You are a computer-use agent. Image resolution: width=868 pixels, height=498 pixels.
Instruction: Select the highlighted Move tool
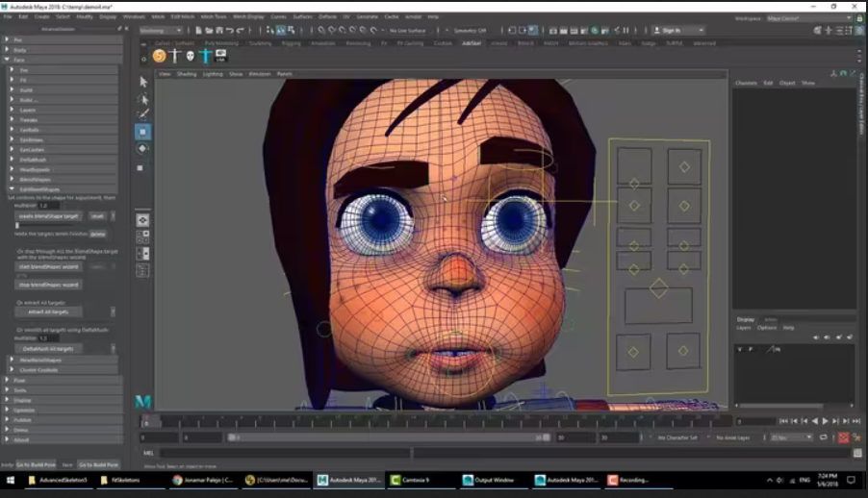coord(142,132)
